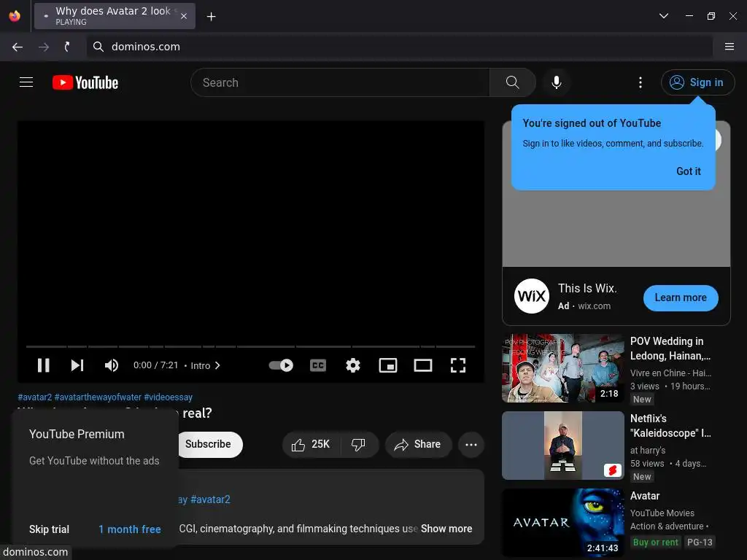Viewport: 747px width, 560px height.
Task: Close the Avatar 2 video tab
Action: (184, 16)
